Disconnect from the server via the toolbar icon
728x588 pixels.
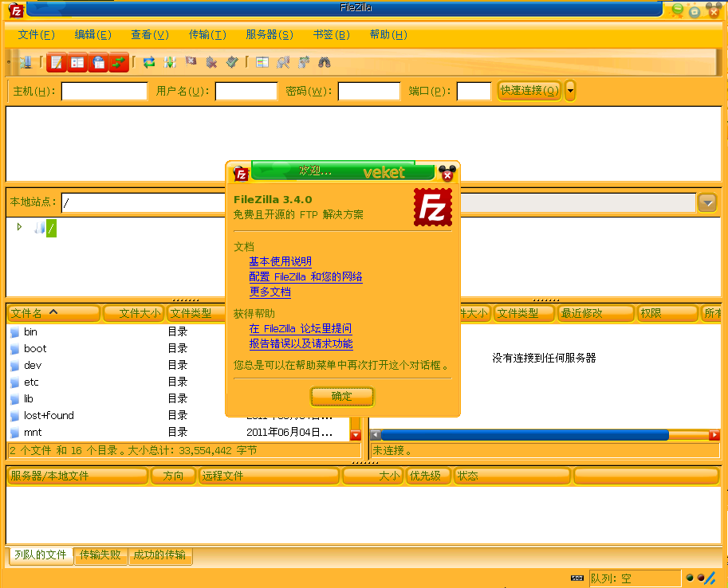tap(212, 62)
